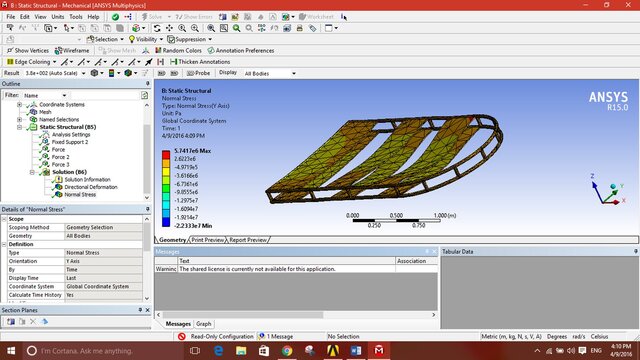Screen dimensions: 640x360
Task: Pin the Outline panel
Action: click(x=147, y=84)
